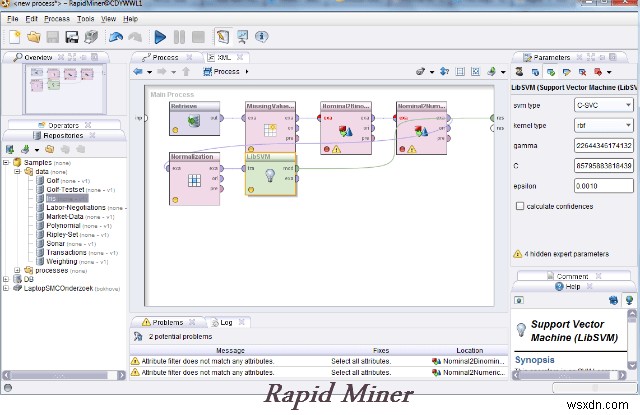The image size is (640, 415).
Task: Expand the processes folder in repository tree
Action: click(18, 270)
